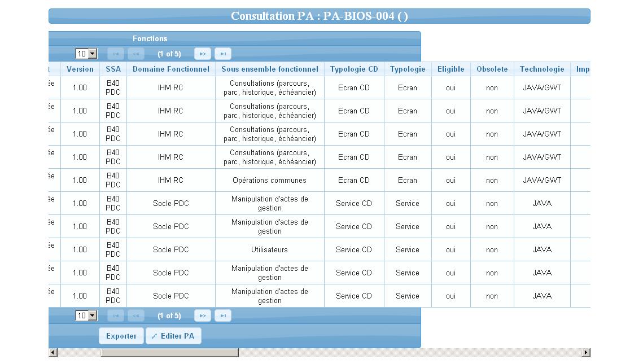The image size is (643, 364).
Task: Select Socle PDC in Utilisateurs row
Action: [171, 249]
